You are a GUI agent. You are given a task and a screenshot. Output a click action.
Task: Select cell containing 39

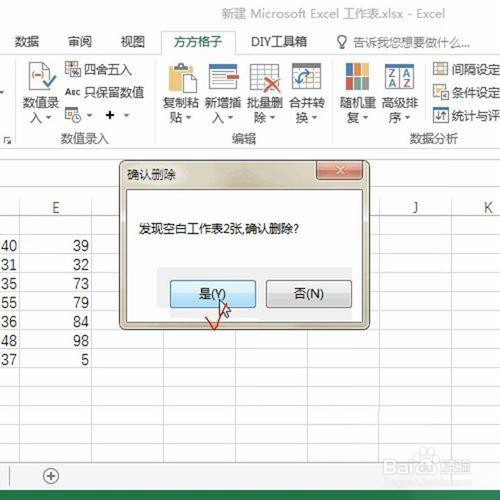click(56, 246)
